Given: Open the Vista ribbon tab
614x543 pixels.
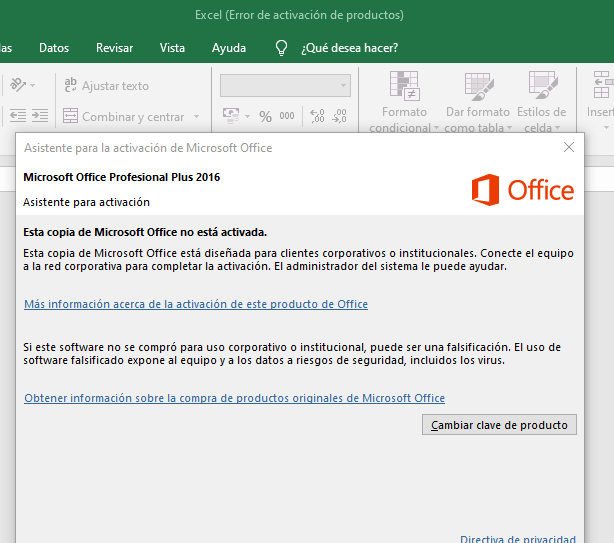Looking at the screenshot, I should [172, 48].
